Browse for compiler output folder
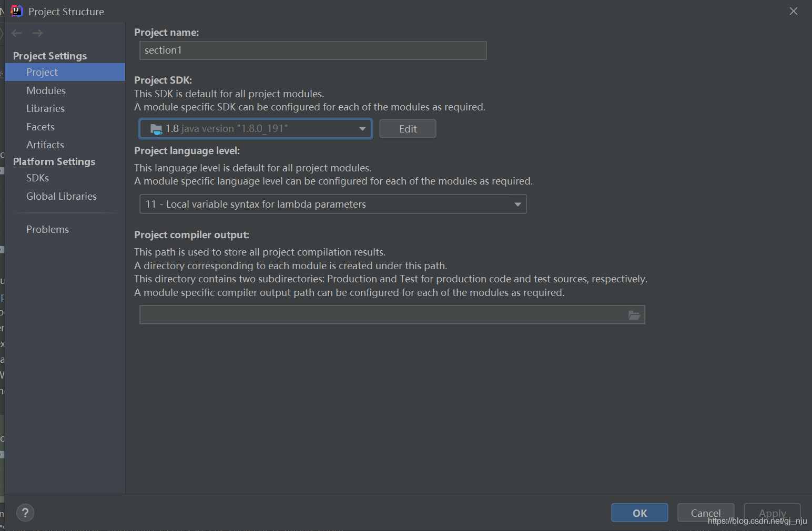This screenshot has width=812, height=531. [x=634, y=315]
